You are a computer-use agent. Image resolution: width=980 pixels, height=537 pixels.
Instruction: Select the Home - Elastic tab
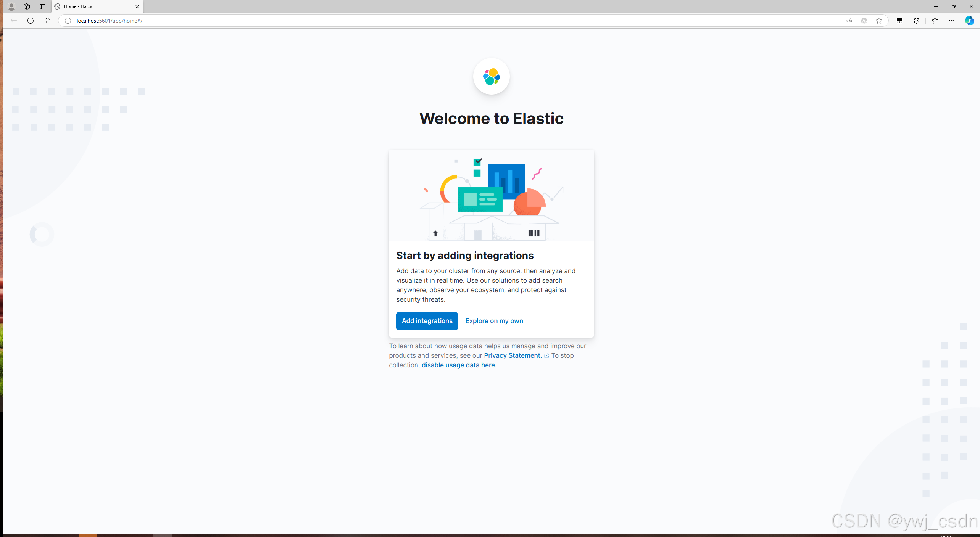[x=92, y=6]
